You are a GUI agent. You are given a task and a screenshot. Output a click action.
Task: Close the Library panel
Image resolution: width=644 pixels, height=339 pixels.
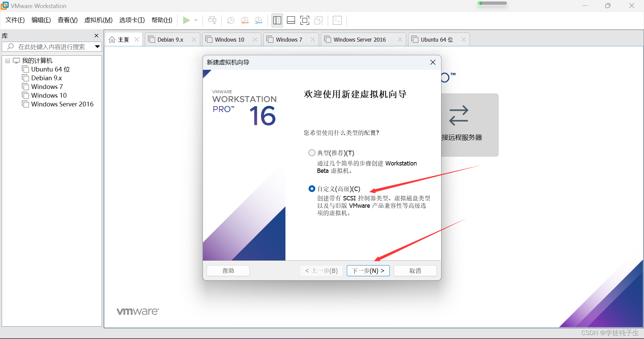pos(97,36)
